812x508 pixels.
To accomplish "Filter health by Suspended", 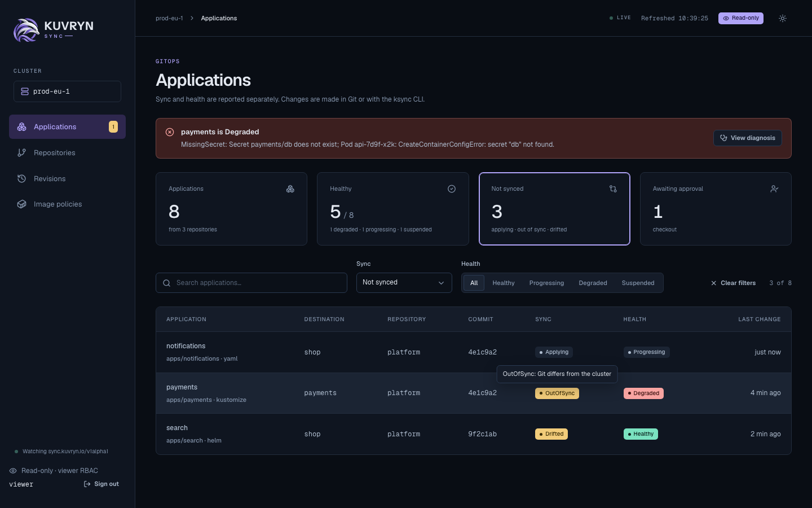I will (x=638, y=283).
